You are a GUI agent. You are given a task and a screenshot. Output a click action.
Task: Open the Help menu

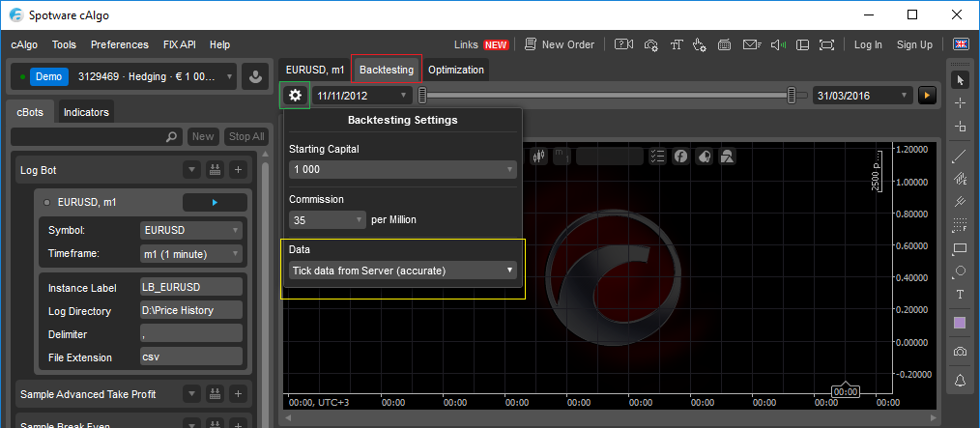click(x=220, y=44)
